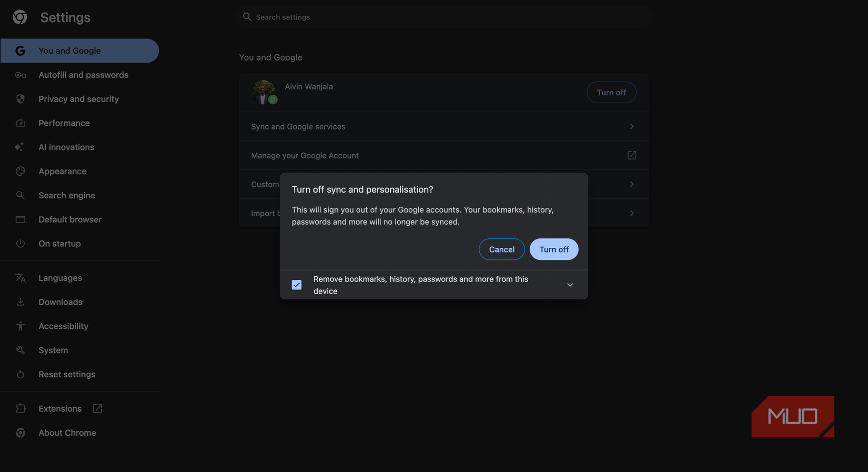Confirm with the dialog's Turn off button
This screenshot has height=472, width=868.
click(553, 249)
